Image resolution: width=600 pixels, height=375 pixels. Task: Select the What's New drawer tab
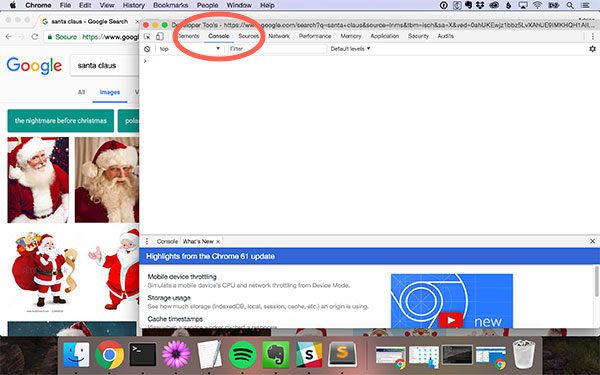(198, 241)
